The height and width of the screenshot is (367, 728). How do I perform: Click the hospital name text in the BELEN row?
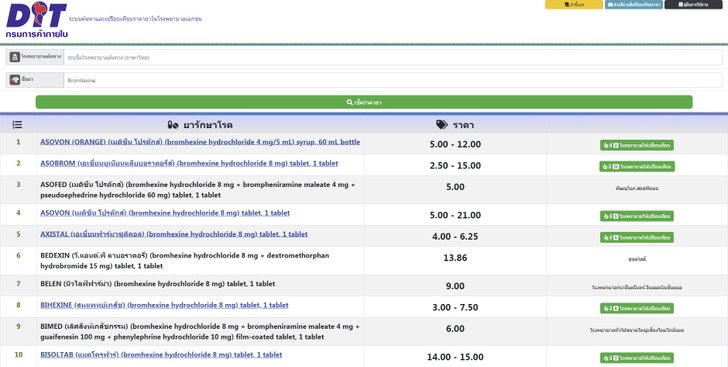pyautogui.click(x=637, y=288)
